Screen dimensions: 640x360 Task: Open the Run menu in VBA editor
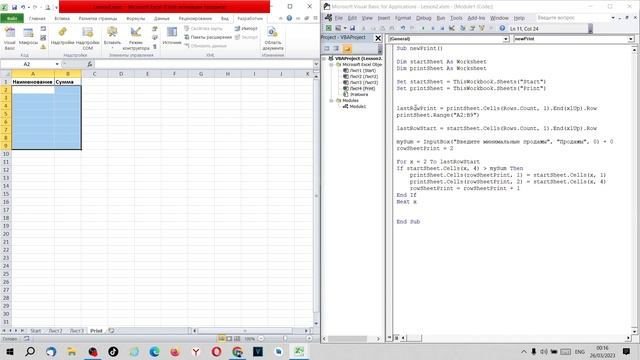pyautogui.click(x=441, y=18)
